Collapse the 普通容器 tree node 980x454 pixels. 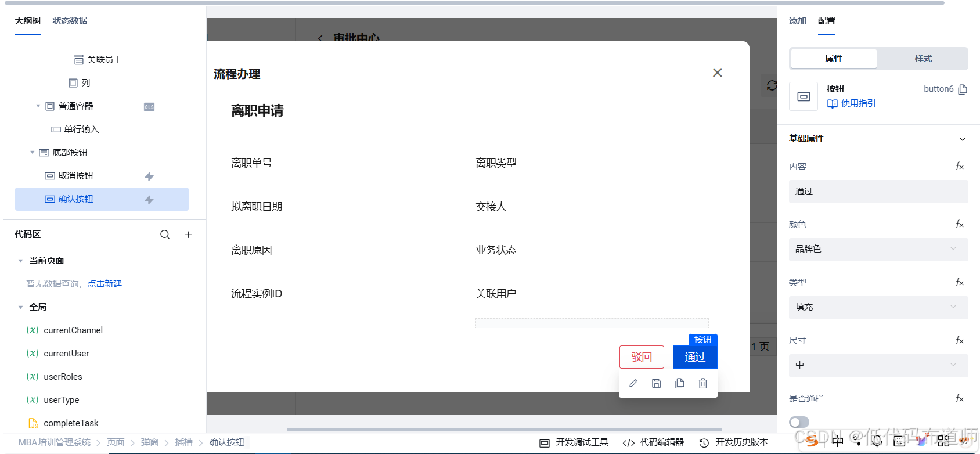[x=38, y=106]
